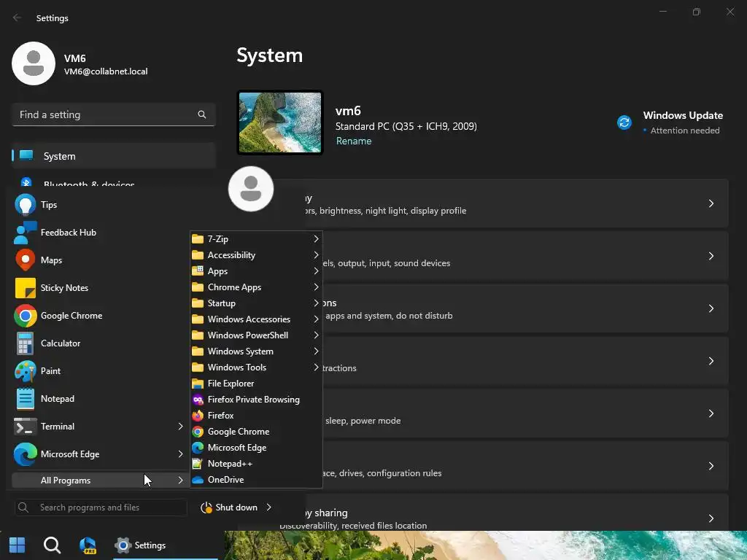
Task: Open Shut down options arrow
Action: [269, 507]
